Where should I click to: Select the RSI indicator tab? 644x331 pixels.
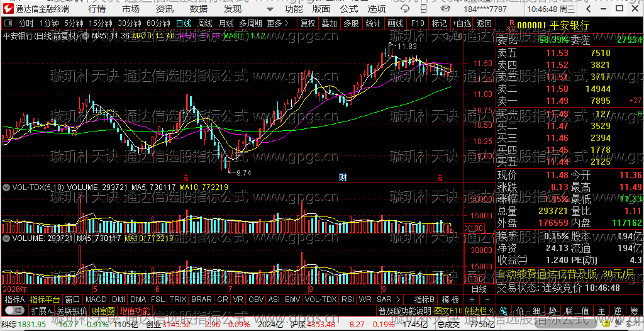pyautogui.click(x=347, y=300)
